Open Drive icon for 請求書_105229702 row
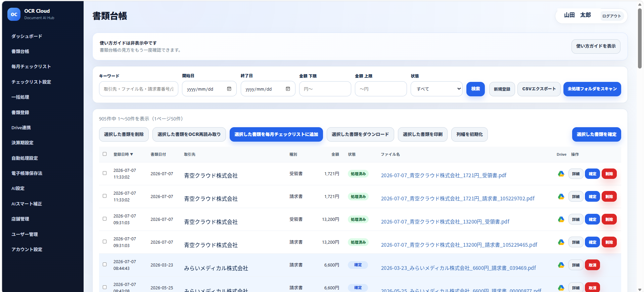The width and height of the screenshot is (644, 292). pyautogui.click(x=561, y=197)
